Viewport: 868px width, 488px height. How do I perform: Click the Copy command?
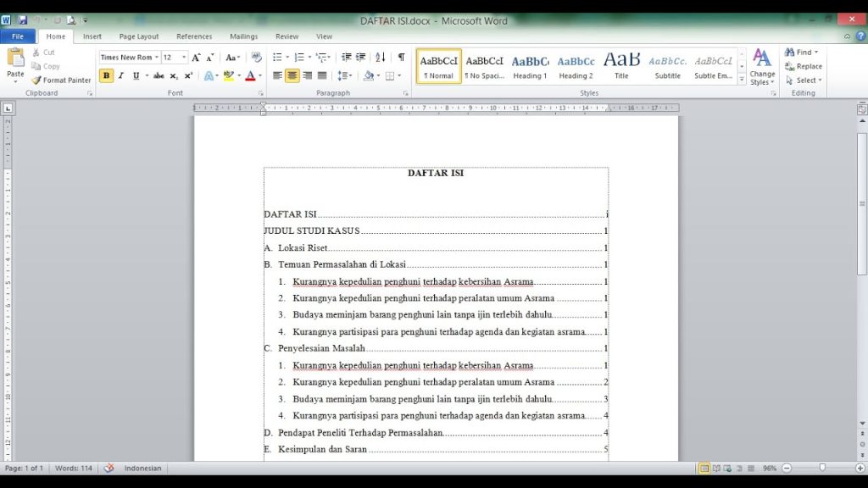click(46, 66)
